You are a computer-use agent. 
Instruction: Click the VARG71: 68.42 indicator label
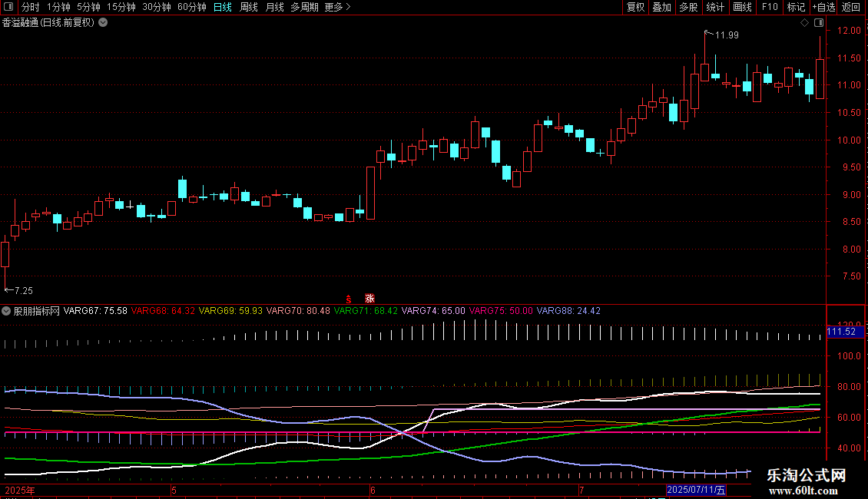pyautogui.click(x=366, y=311)
